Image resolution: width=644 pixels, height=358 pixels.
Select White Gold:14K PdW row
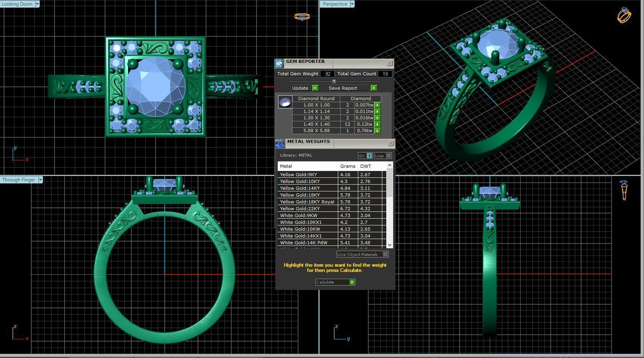[x=331, y=243]
